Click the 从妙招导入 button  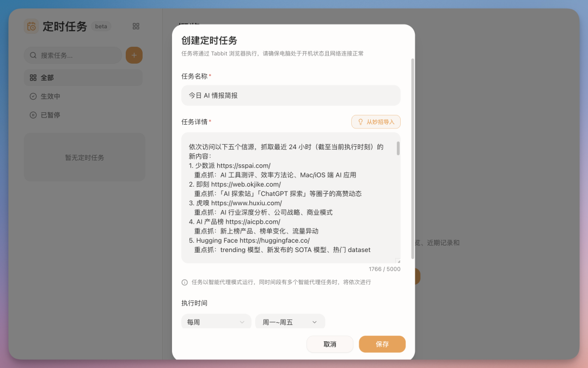tap(376, 122)
